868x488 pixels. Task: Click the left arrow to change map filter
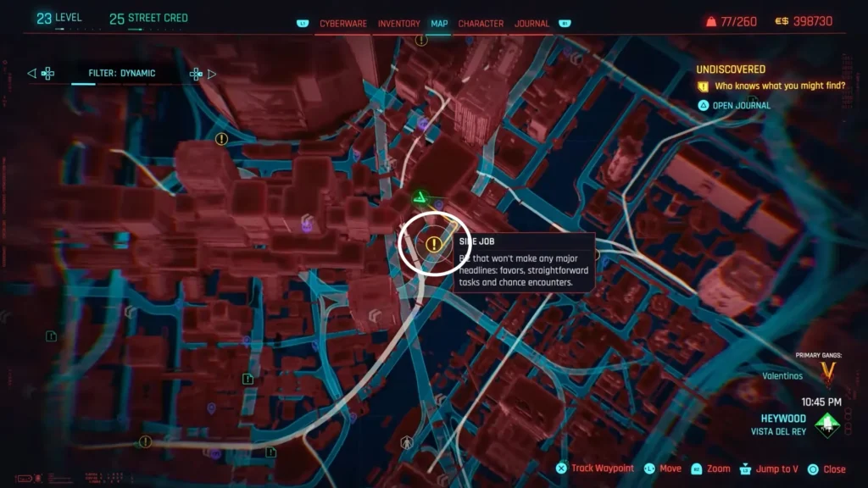33,73
